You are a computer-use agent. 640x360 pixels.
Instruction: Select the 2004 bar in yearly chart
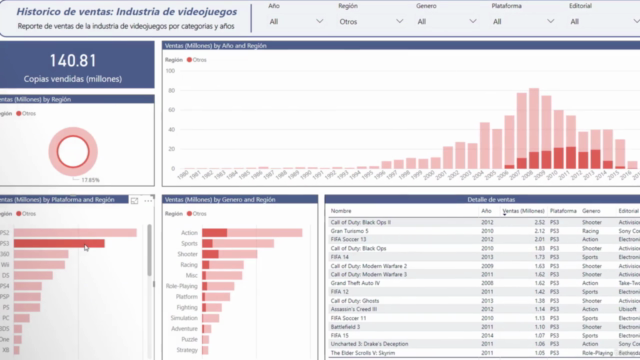(x=485, y=145)
